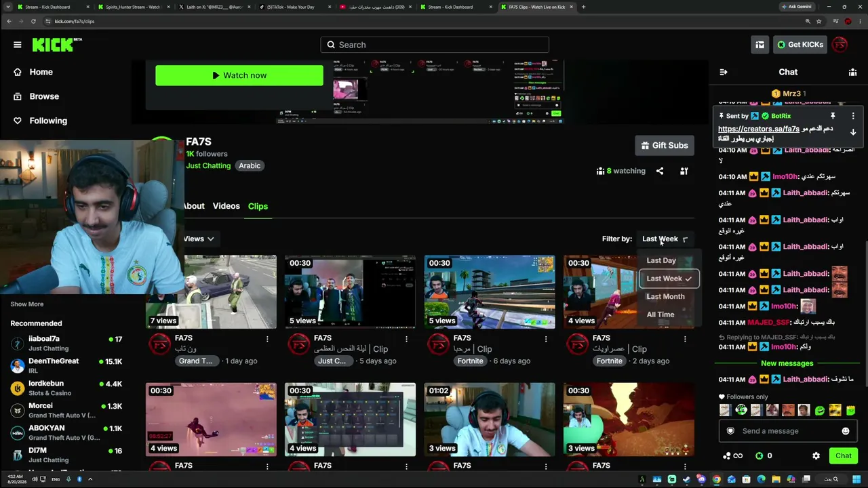Choose the Last Week filter option
868x488 pixels.
pos(669,279)
